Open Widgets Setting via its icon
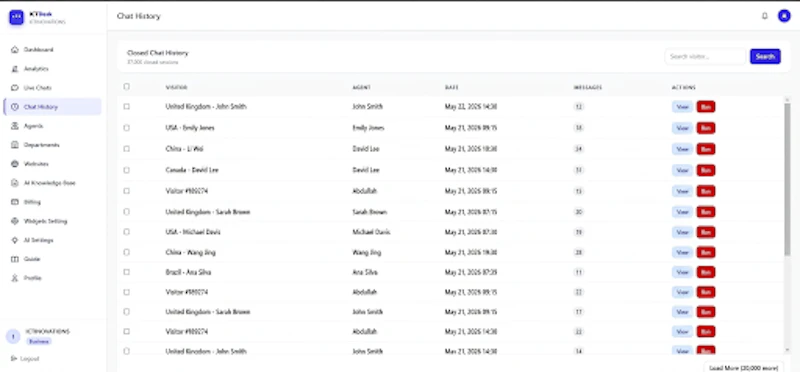The width and height of the screenshot is (800, 372). [15, 221]
